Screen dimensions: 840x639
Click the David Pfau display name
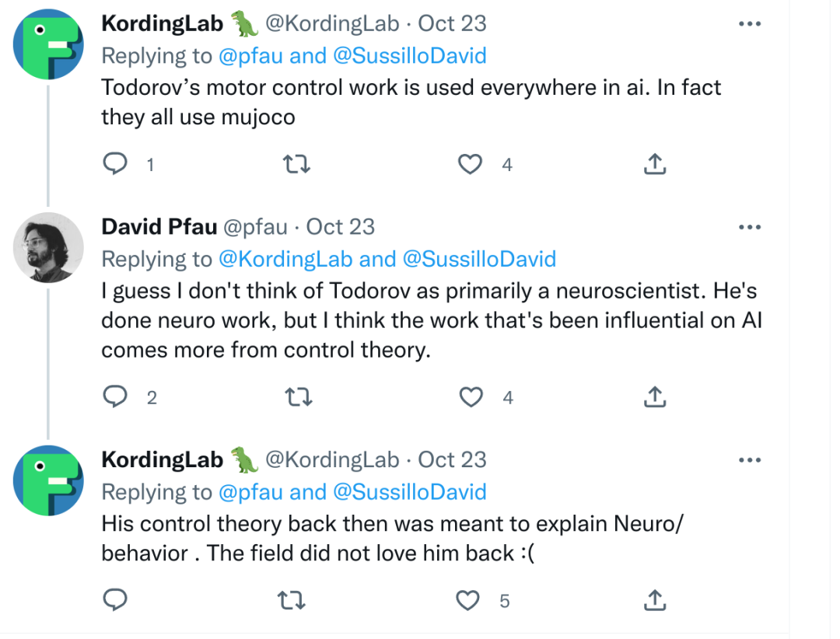coord(159,227)
